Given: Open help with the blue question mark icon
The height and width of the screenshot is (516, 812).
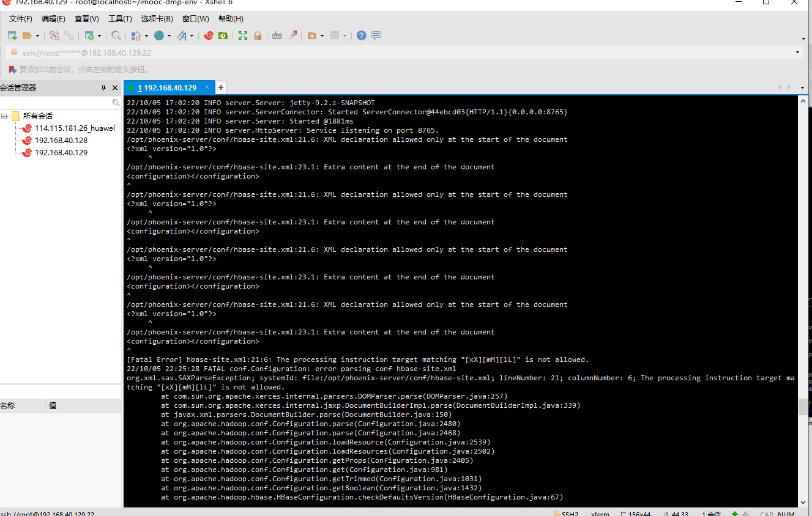Looking at the screenshot, I should [362, 35].
